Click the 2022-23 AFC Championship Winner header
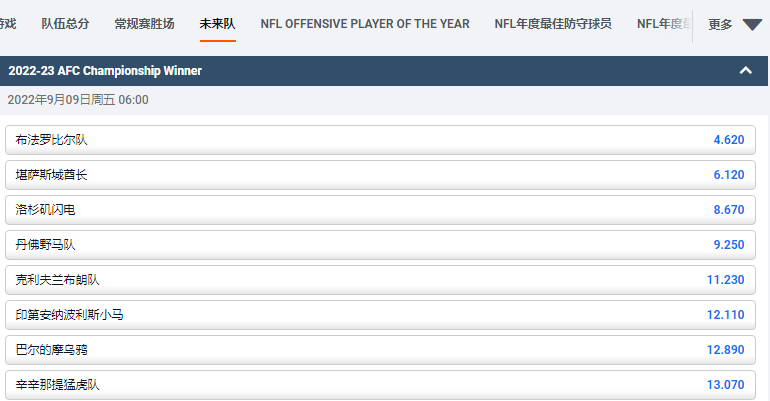This screenshot has width=770, height=401. coord(105,71)
